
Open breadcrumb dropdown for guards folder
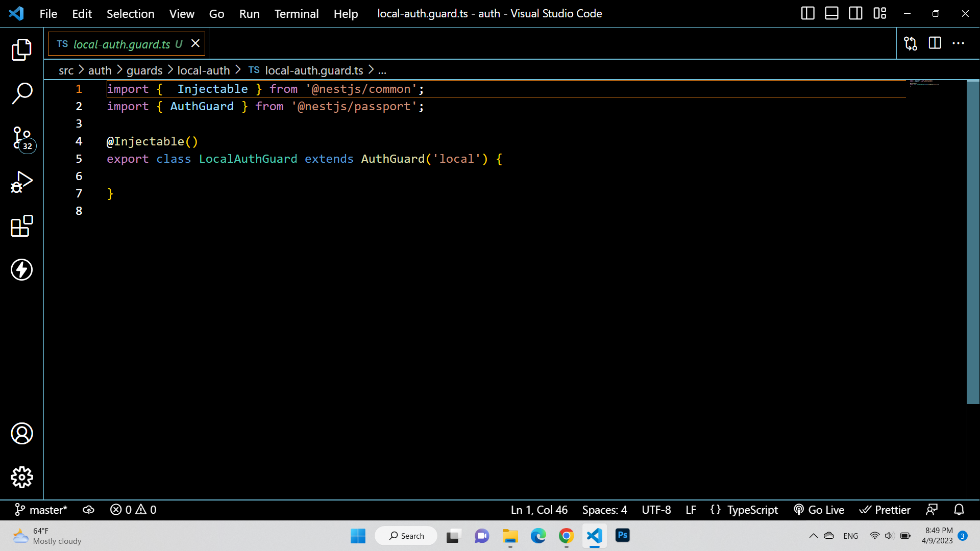point(144,70)
